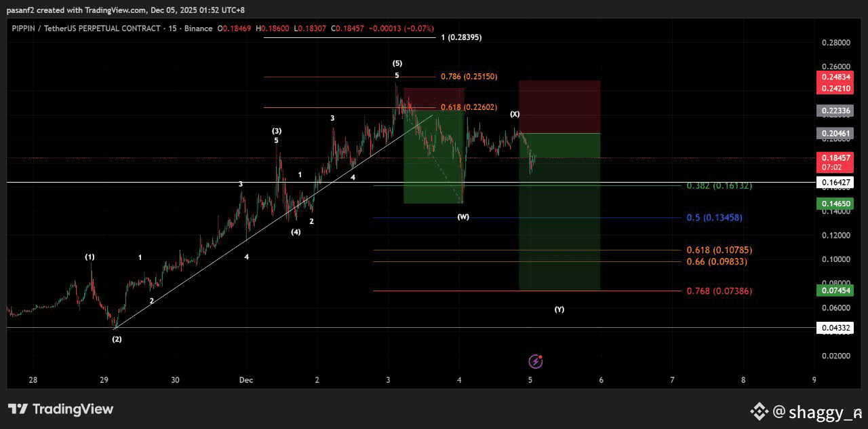Click the green 0.382 (0.16132) level label
This screenshot has height=429, width=868.
[719, 185]
